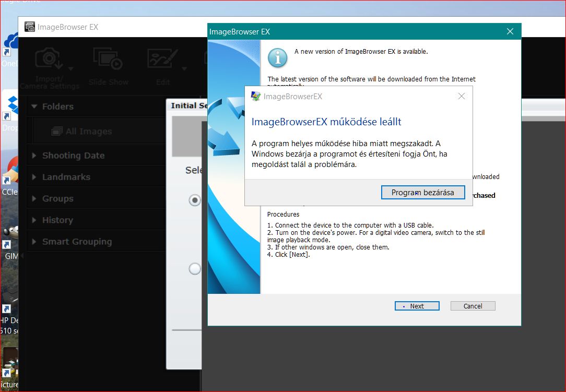
Task: Expand the Smart Grouping section
Action: coord(34,242)
